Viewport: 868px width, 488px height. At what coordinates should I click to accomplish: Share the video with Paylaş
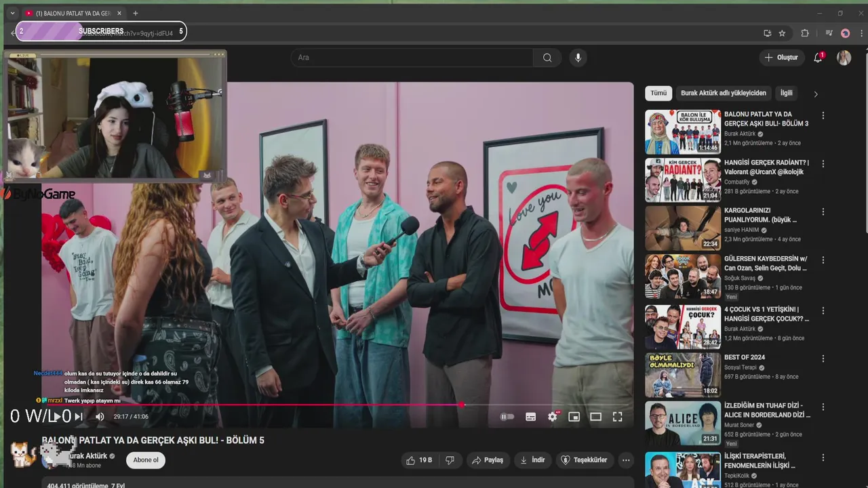point(488,460)
